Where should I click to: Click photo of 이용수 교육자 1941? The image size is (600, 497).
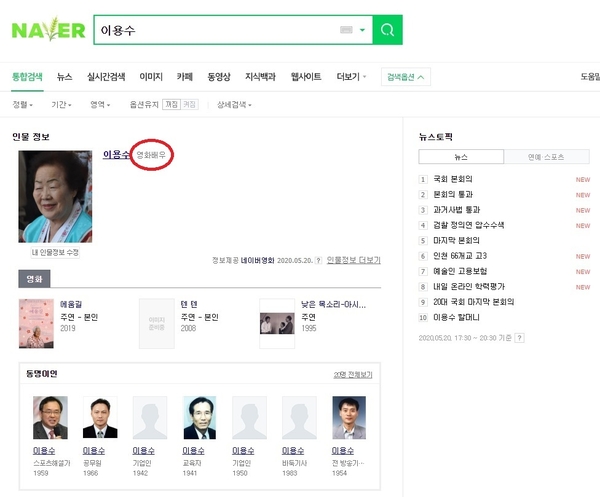click(x=200, y=417)
